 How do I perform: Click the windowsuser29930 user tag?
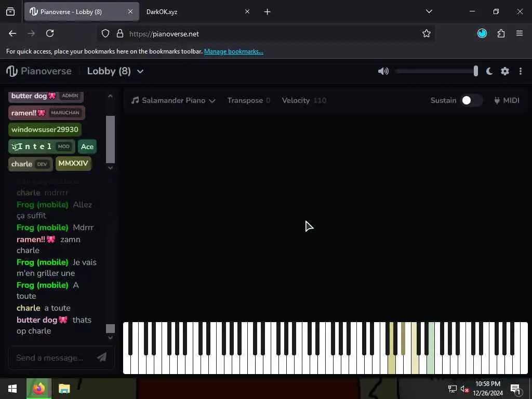pyautogui.click(x=45, y=129)
